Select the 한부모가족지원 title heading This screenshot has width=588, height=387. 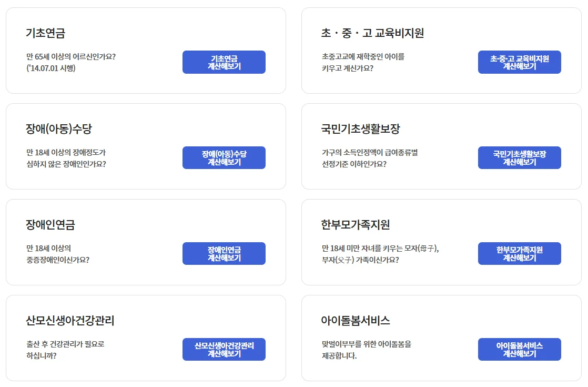356,224
